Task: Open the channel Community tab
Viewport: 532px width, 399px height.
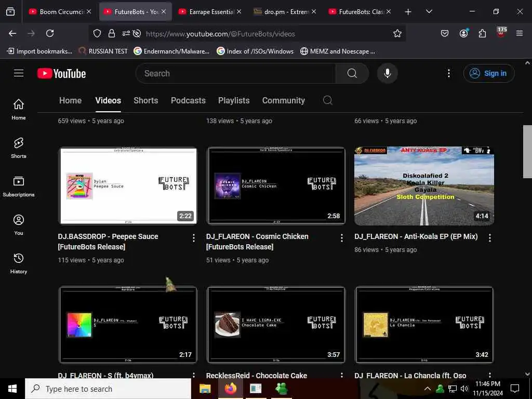Action: click(283, 100)
